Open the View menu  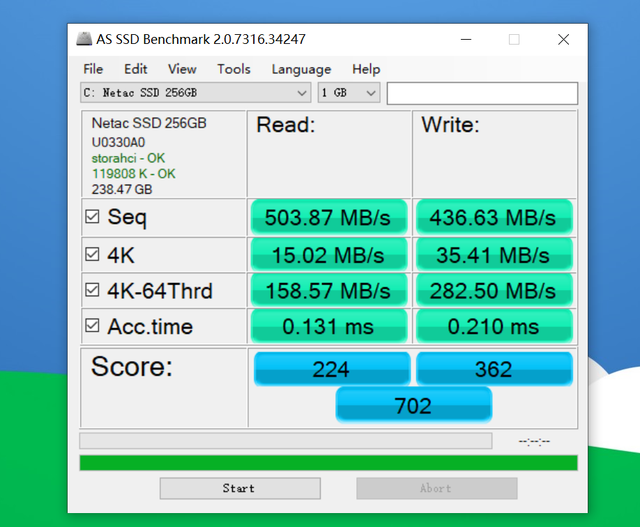pyautogui.click(x=182, y=69)
